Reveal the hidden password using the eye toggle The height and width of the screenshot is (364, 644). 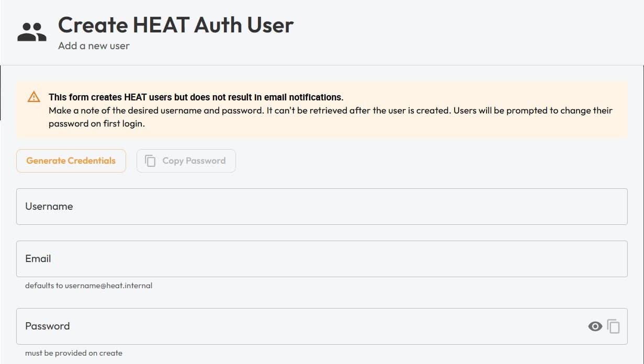pyautogui.click(x=595, y=325)
